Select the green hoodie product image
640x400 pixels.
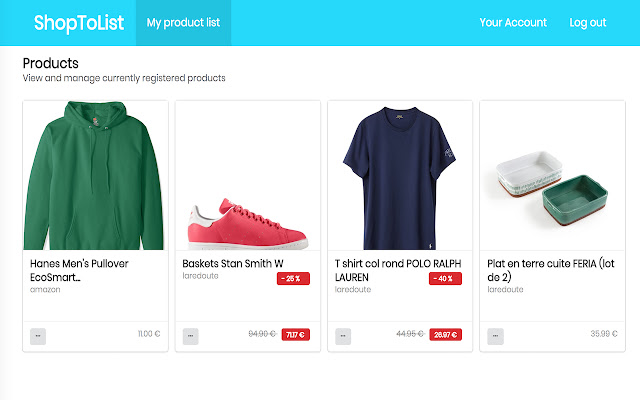click(95, 175)
